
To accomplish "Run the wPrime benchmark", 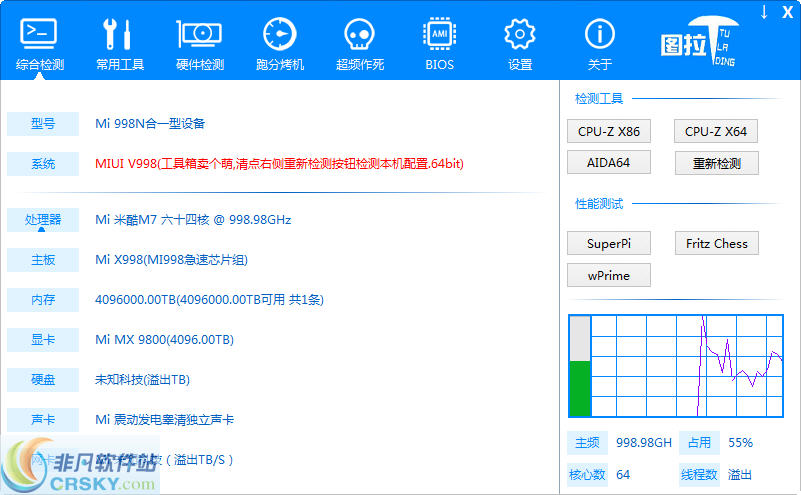I will (x=609, y=275).
